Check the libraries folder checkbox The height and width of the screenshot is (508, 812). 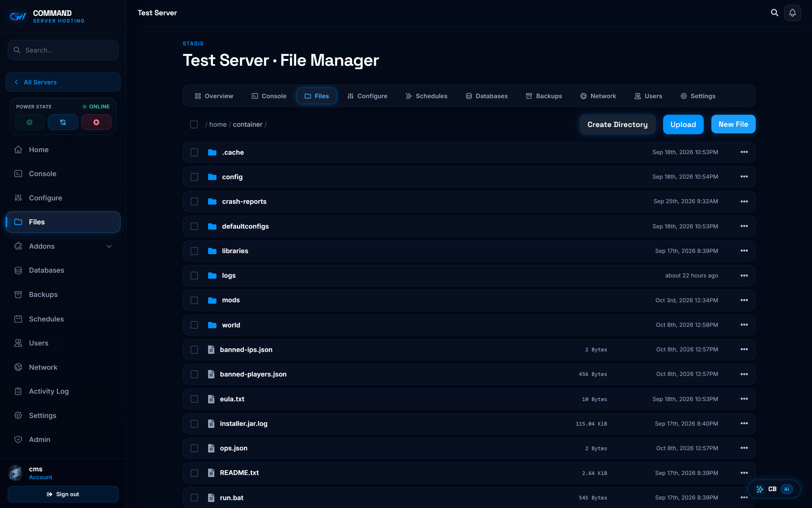(194, 251)
